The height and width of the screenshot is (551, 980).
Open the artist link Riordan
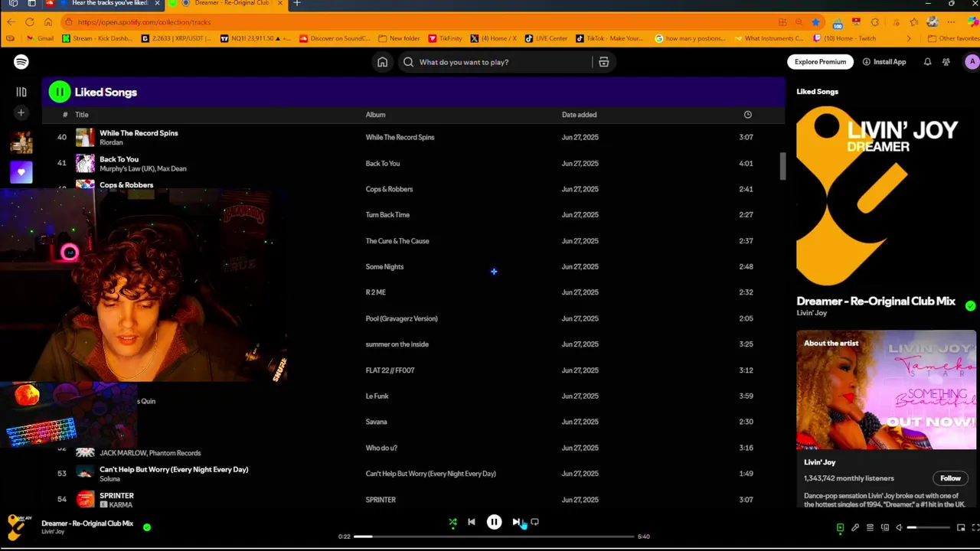tap(111, 142)
